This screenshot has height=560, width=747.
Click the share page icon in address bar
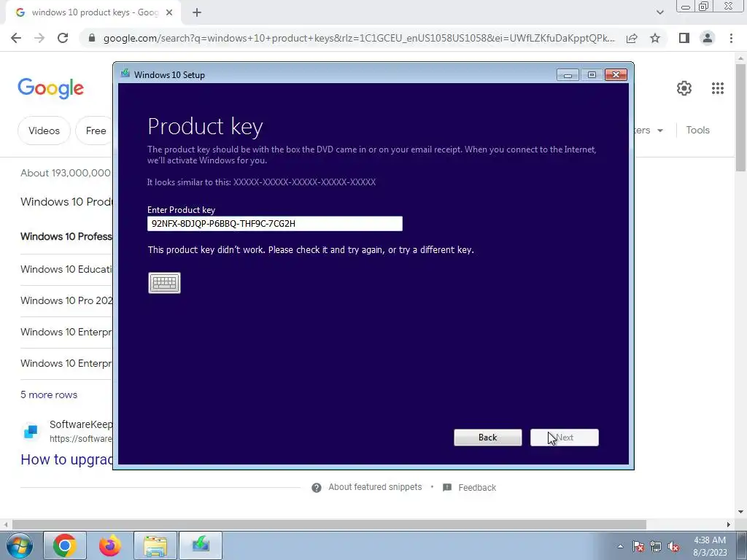pos(632,38)
